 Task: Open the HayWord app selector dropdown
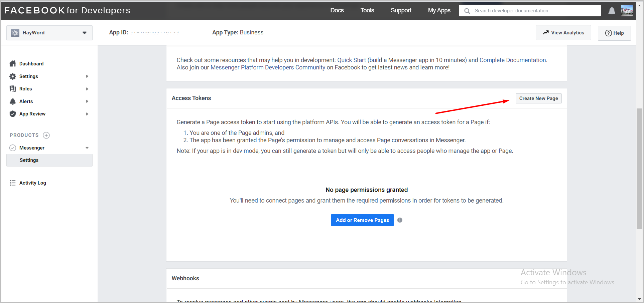49,33
